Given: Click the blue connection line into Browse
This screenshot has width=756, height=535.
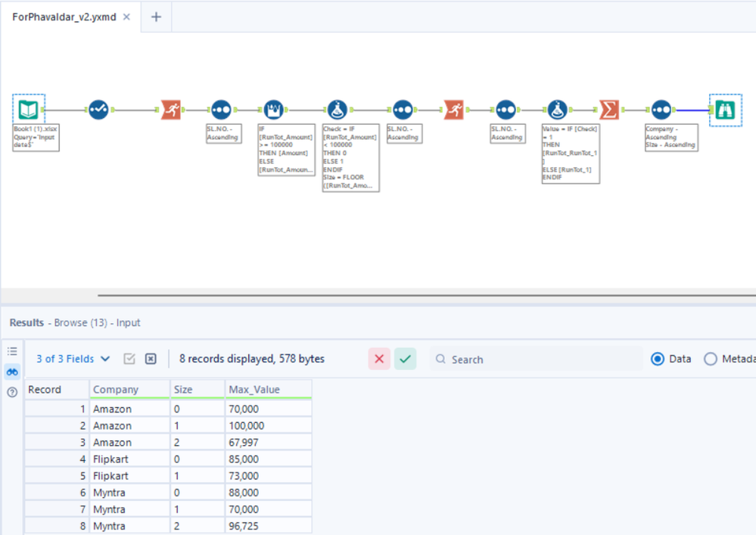Looking at the screenshot, I should 692,110.
